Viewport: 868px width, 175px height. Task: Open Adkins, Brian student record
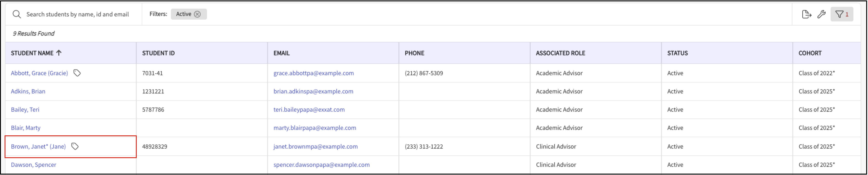pyautogui.click(x=28, y=91)
